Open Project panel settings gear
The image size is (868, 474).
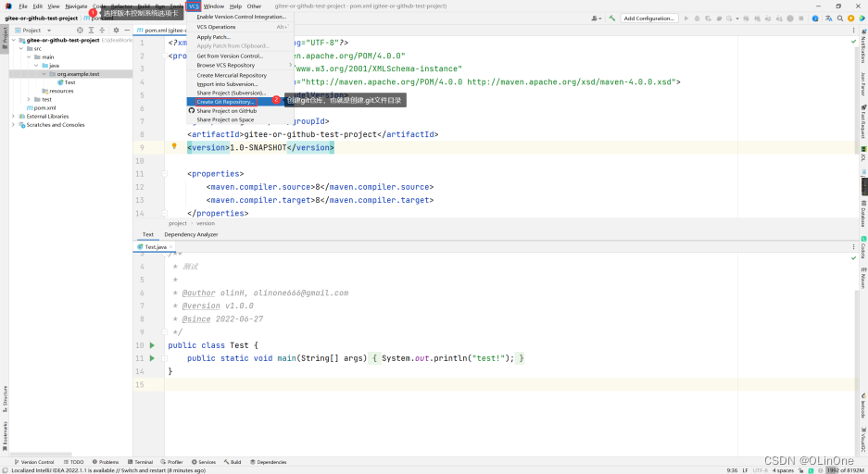click(x=116, y=31)
